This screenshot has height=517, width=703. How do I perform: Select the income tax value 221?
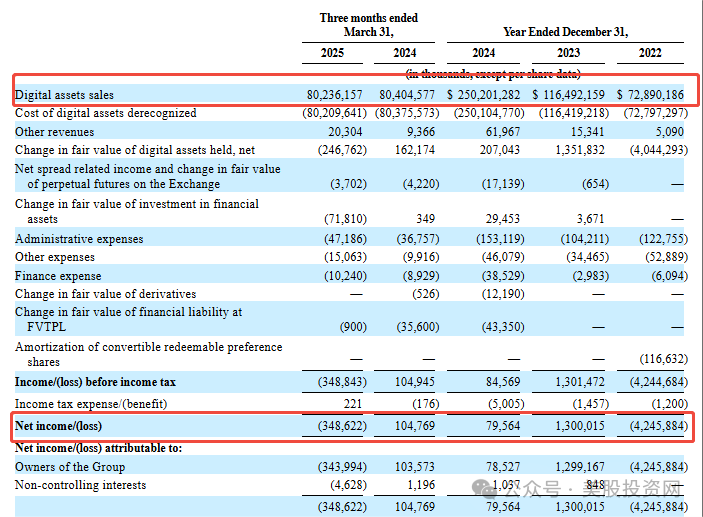click(353, 404)
